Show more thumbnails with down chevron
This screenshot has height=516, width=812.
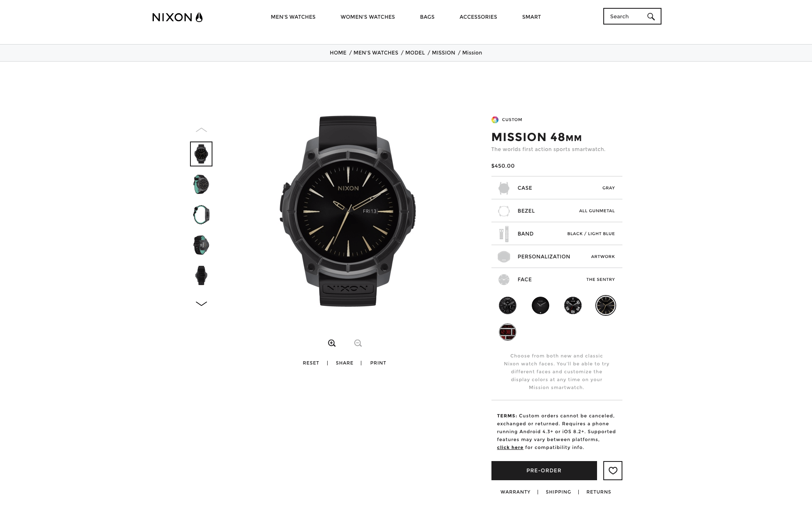[x=201, y=304]
